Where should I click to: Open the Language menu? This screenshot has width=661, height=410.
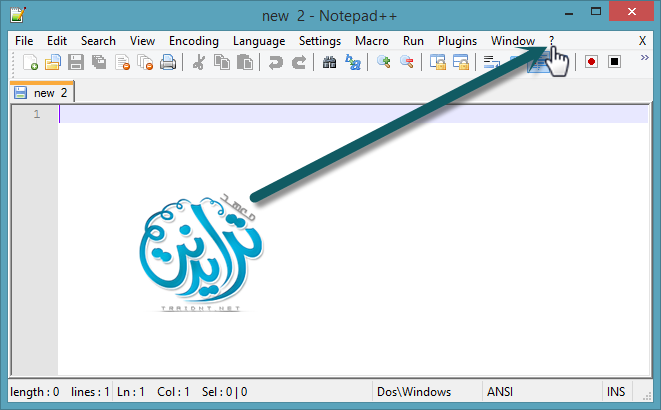pos(259,41)
